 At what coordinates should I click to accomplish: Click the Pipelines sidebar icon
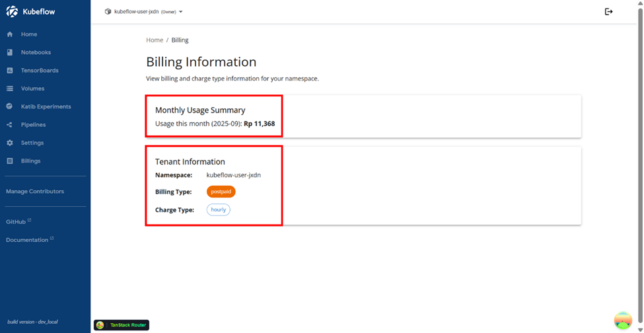coord(10,125)
